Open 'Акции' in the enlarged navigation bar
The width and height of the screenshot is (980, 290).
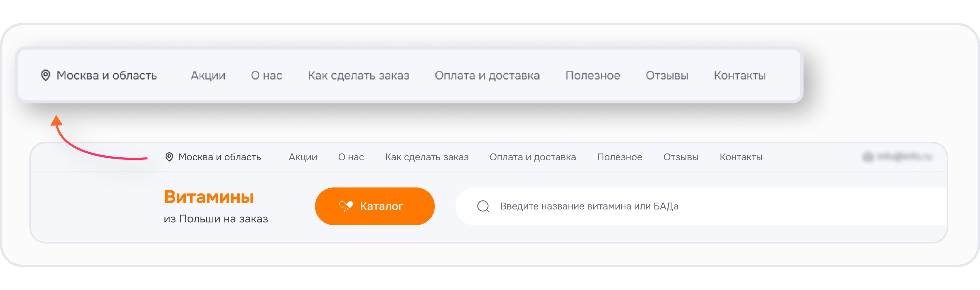[x=208, y=76]
